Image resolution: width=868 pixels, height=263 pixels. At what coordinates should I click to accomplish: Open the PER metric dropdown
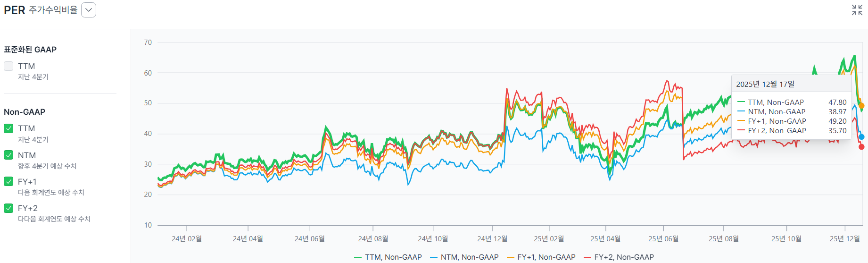click(89, 10)
